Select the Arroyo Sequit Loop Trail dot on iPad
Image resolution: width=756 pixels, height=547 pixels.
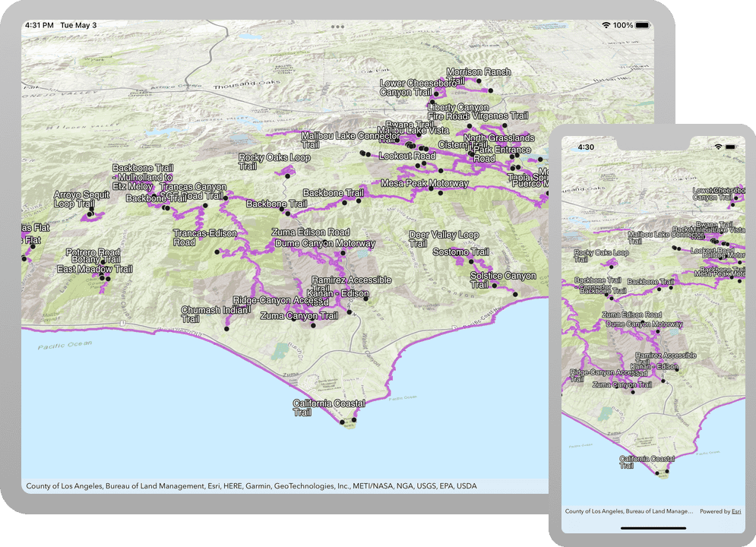point(90,214)
